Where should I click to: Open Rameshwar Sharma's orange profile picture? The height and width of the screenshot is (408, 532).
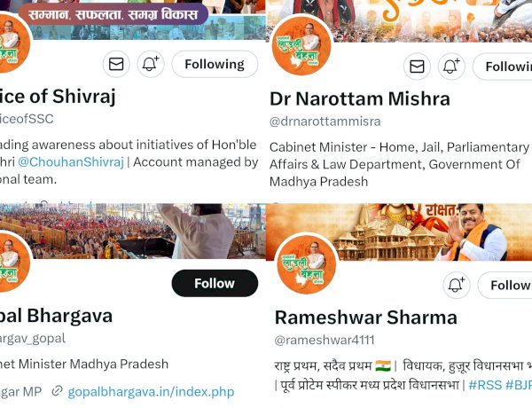click(307, 265)
